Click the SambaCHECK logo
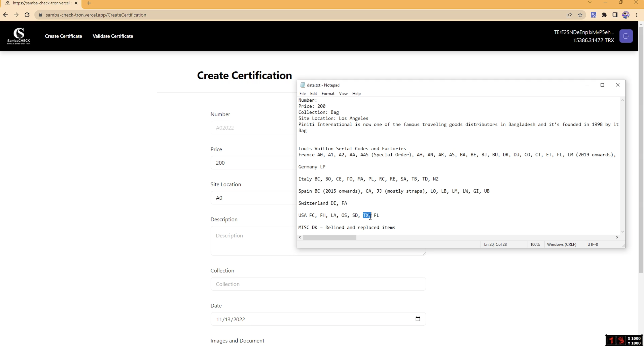Image resolution: width=644 pixels, height=346 pixels. point(19,36)
